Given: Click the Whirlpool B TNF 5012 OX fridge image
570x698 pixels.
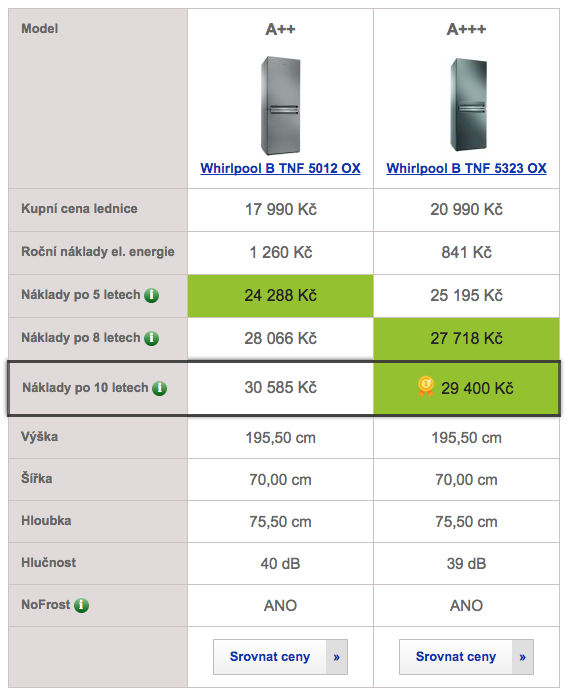Looking at the screenshot, I should [280, 106].
